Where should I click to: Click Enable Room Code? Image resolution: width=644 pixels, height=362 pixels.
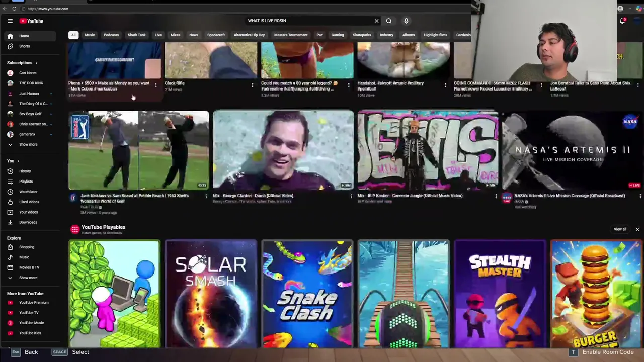point(602,352)
